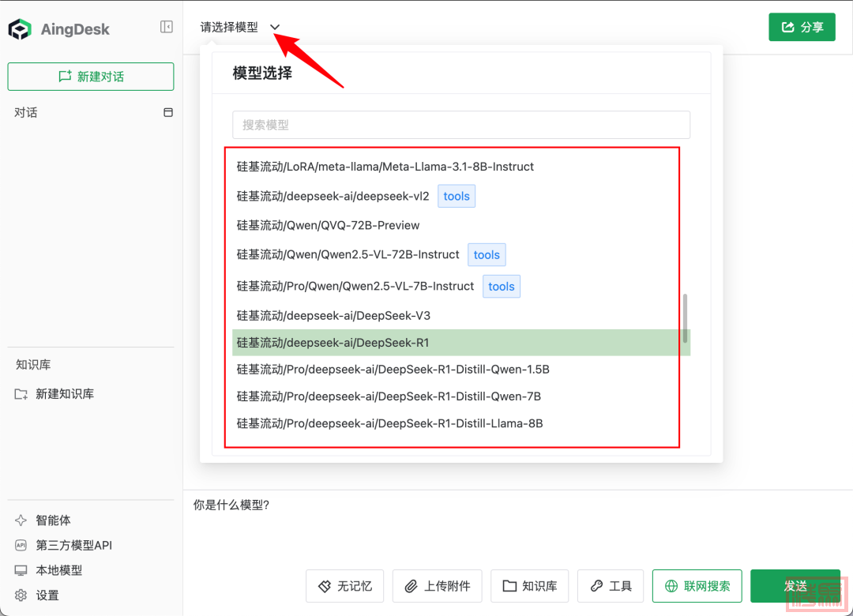
Task: Click the 设置 gear icon
Action: tap(21, 595)
